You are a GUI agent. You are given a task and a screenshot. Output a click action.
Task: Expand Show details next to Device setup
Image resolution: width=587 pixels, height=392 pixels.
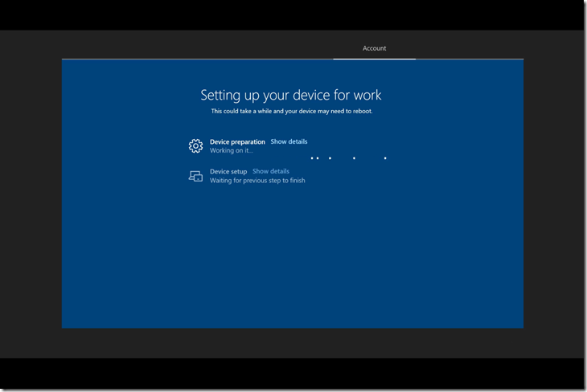coord(271,171)
